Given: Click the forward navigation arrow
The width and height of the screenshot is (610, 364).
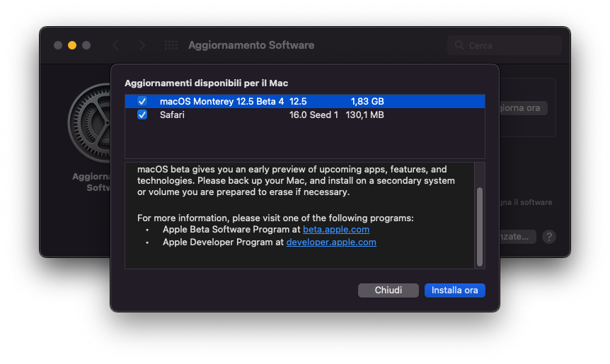Looking at the screenshot, I should coord(142,45).
